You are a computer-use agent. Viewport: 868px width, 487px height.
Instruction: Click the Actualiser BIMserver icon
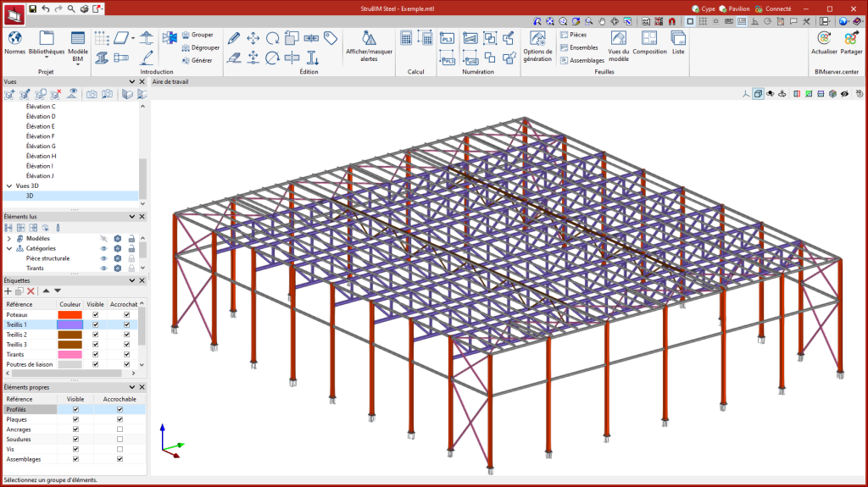click(x=823, y=39)
